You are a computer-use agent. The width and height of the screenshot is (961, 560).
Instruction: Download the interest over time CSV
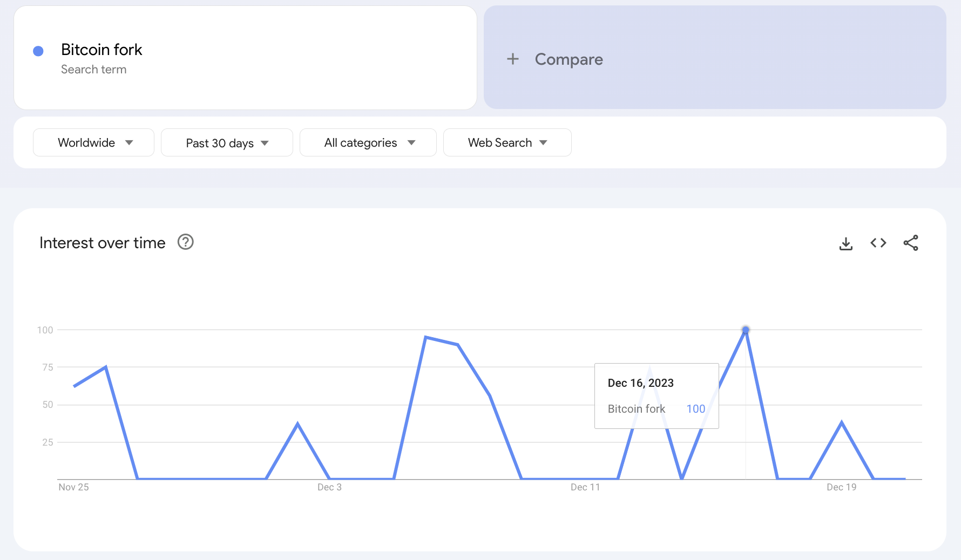coord(846,243)
